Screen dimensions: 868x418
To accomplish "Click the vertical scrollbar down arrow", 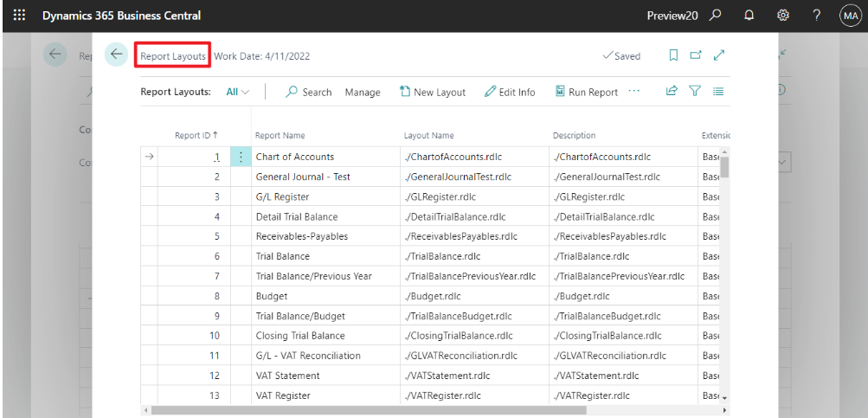I will tap(724, 398).
